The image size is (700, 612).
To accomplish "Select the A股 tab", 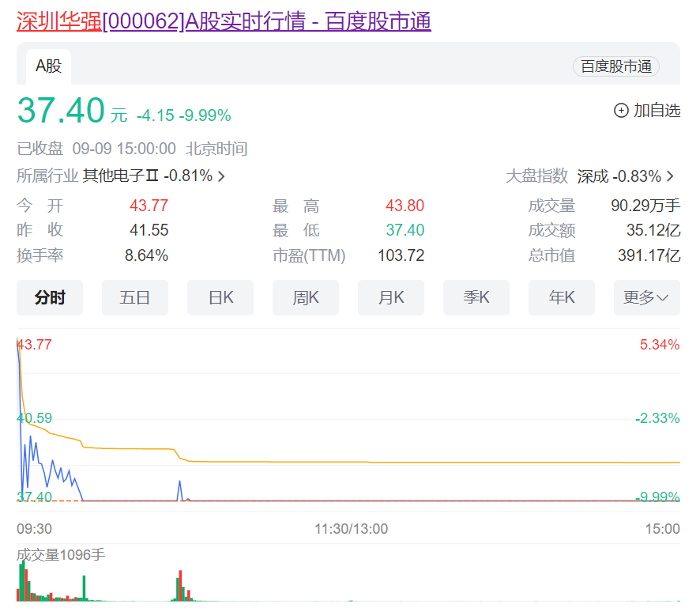I will coord(48,66).
